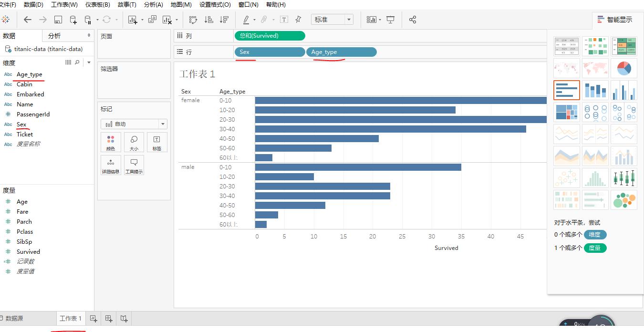Image resolution: width=644 pixels, height=332 pixels.
Task: Switch the dimensions list view icon
Action: [68, 62]
